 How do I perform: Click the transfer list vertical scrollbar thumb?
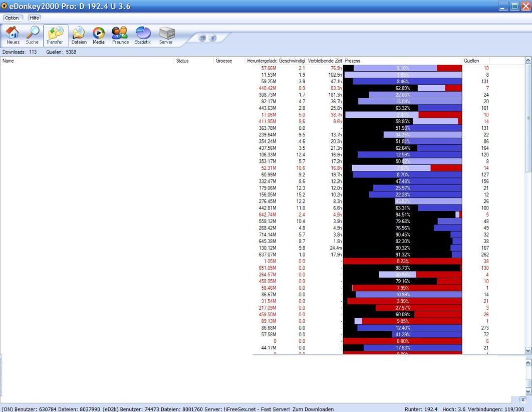pos(528,118)
